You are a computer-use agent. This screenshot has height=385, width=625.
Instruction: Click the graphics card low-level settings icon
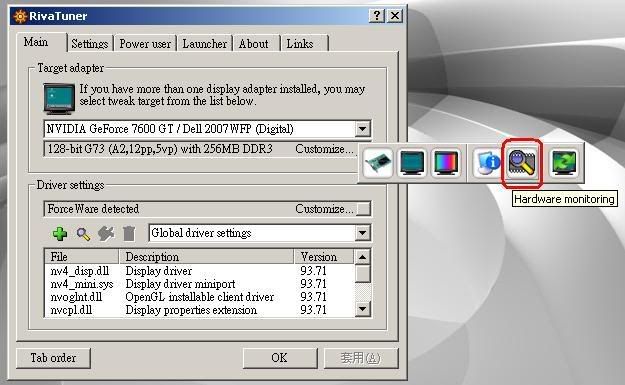tap(378, 163)
